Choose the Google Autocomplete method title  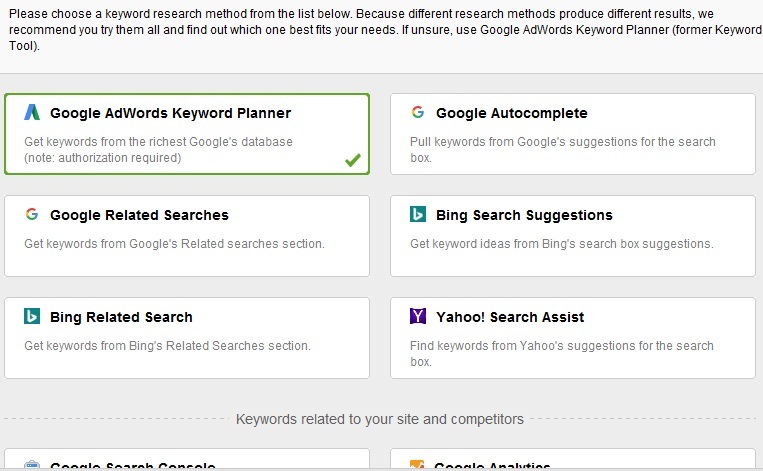tap(511, 113)
